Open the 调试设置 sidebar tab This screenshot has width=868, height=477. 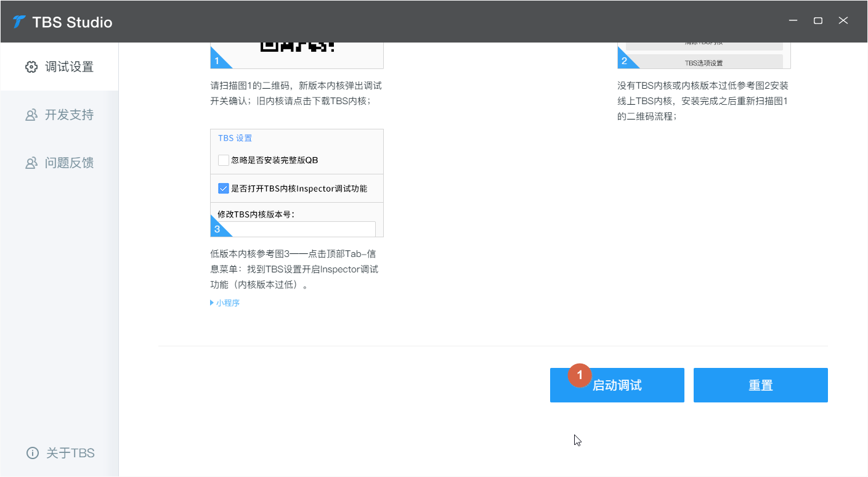click(x=59, y=67)
